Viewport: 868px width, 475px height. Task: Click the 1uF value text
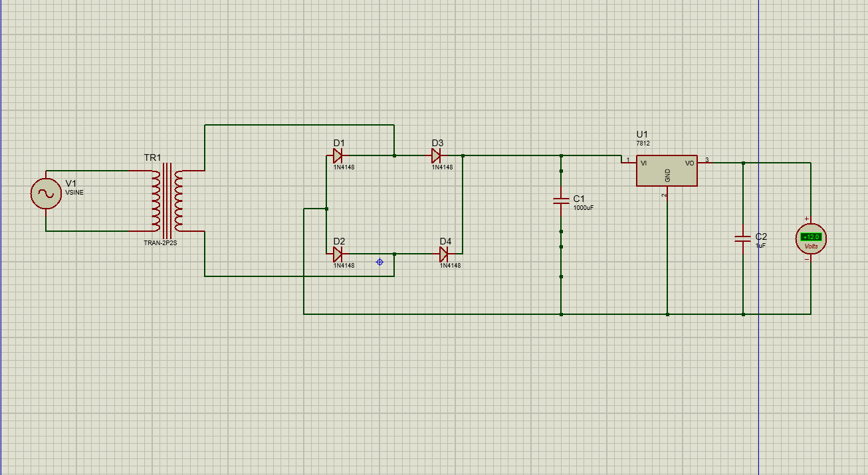[x=761, y=246]
